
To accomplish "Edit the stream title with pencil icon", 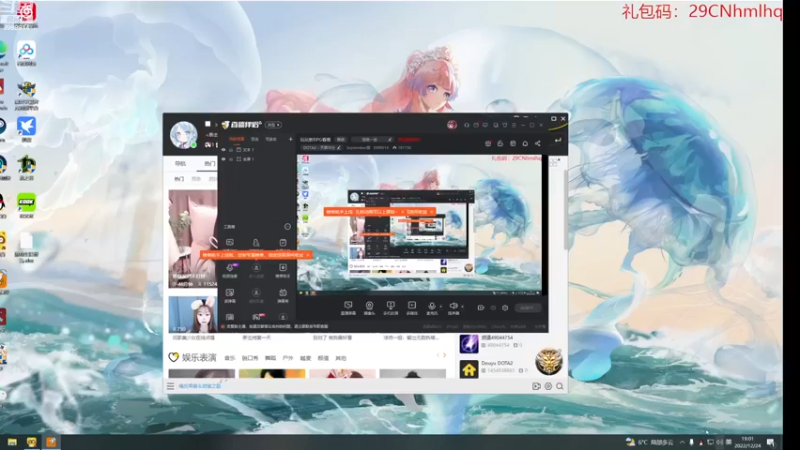I will coord(390,139).
